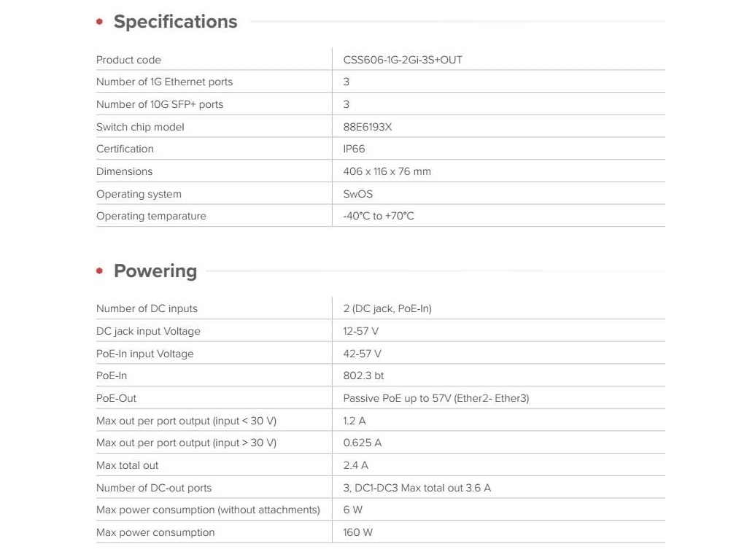The image size is (747, 560).
Task: Select the 0.625 A max output value
Action: coord(362,443)
